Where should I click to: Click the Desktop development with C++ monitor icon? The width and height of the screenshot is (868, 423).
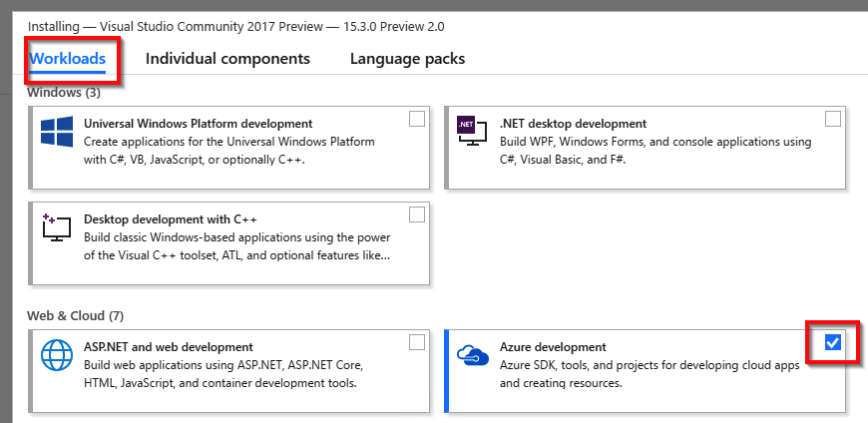click(x=57, y=226)
